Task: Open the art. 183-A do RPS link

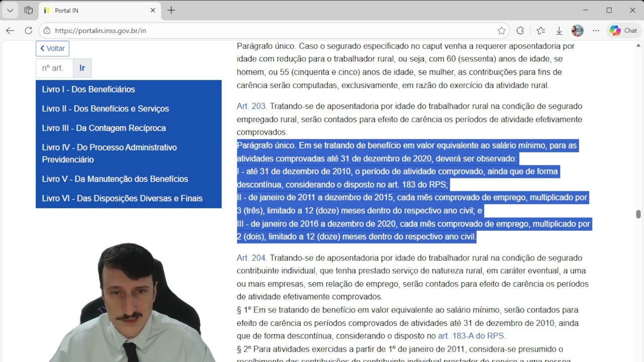Action: click(x=471, y=336)
